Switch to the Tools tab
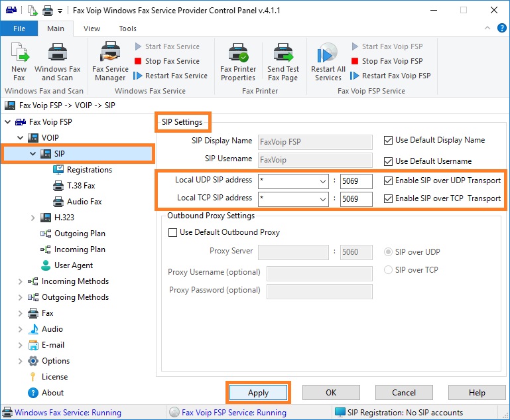510x420 pixels. pyautogui.click(x=127, y=29)
